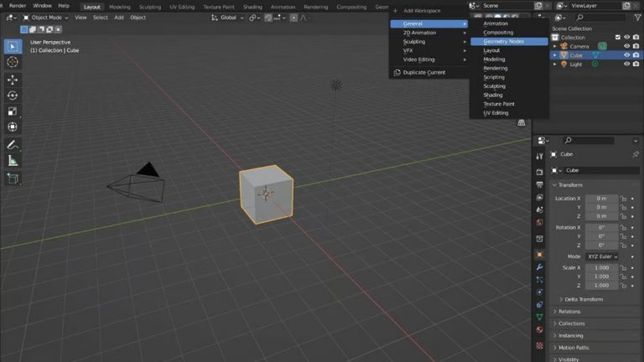The height and width of the screenshot is (362, 644).
Task: Click the outliner filter funnel icon
Action: click(637, 18)
